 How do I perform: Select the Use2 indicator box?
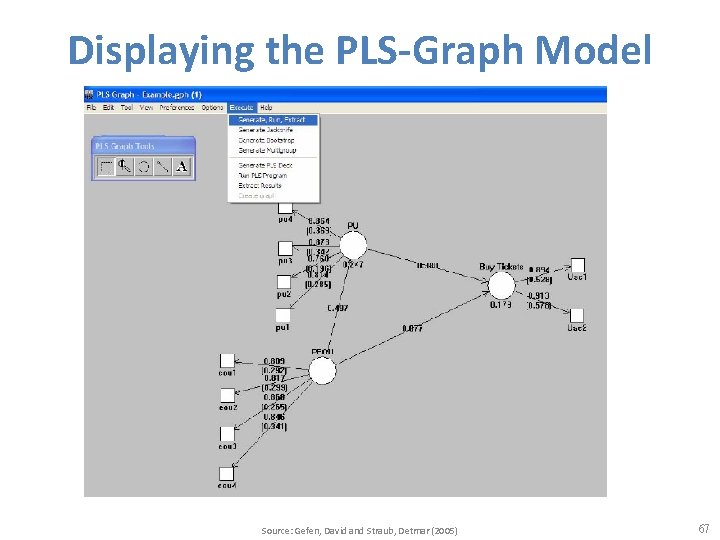tap(577, 315)
